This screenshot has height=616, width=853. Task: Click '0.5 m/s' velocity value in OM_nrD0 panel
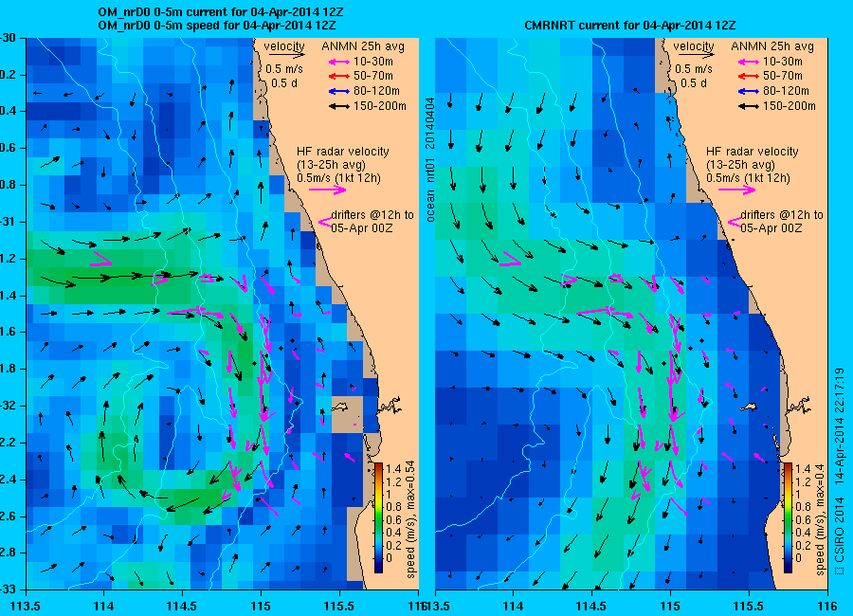[x=284, y=69]
